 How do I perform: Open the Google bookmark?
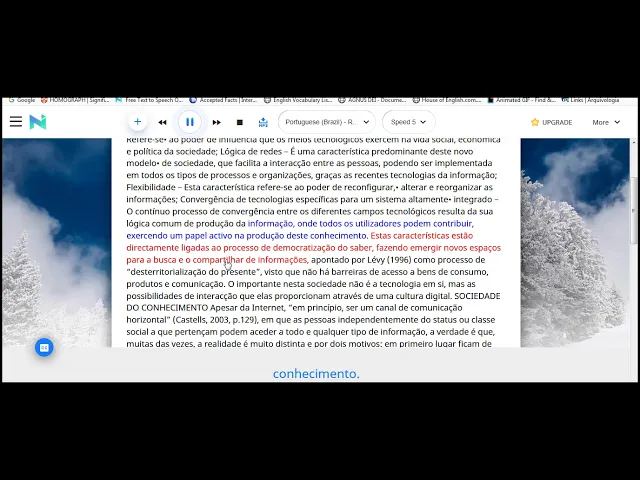point(22,100)
